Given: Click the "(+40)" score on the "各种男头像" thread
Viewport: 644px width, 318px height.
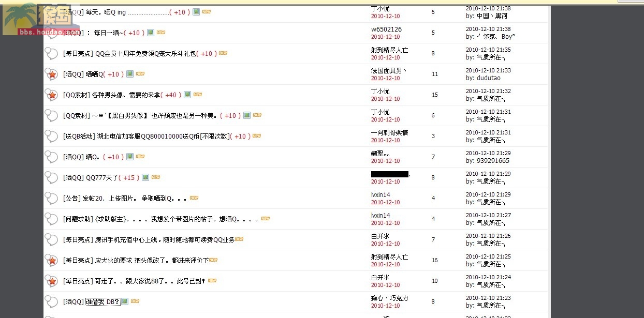Looking at the screenshot, I should (x=171, y=95).
